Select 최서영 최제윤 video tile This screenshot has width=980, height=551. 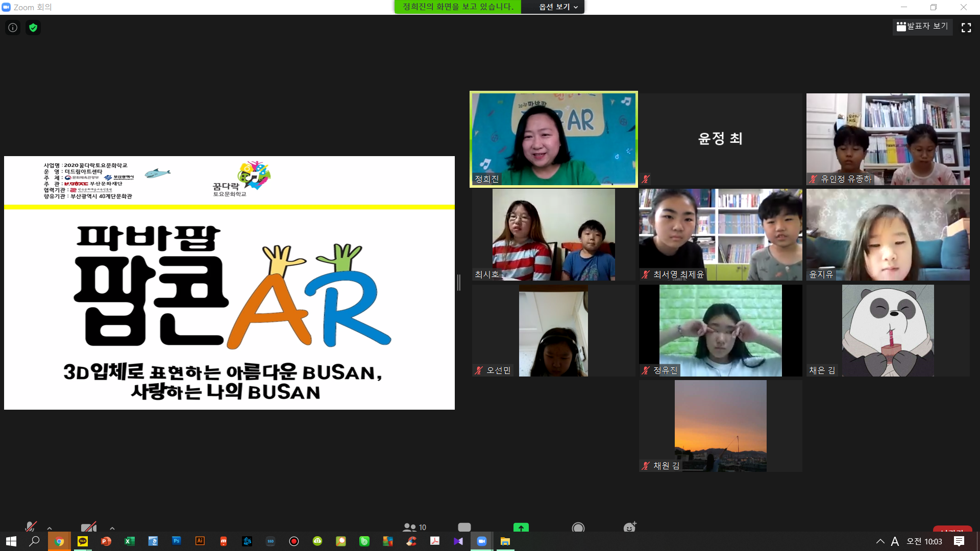click(x=720, y=235)
